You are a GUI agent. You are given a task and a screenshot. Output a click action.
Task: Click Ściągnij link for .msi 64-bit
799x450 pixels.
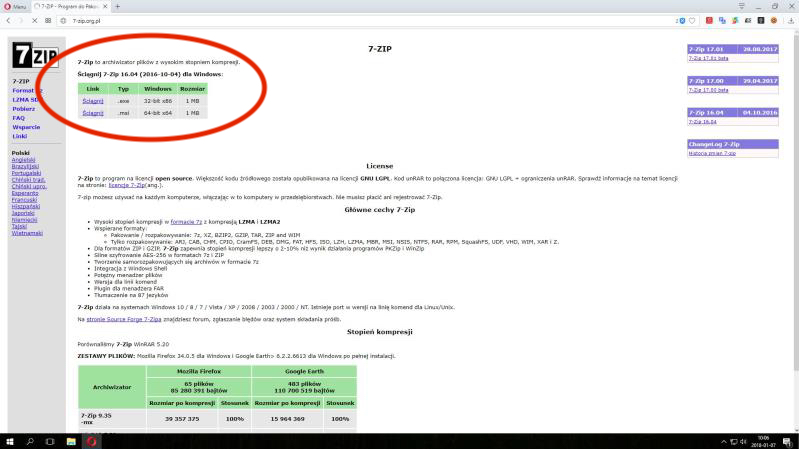pyautogui.click(x=93, y=113)
